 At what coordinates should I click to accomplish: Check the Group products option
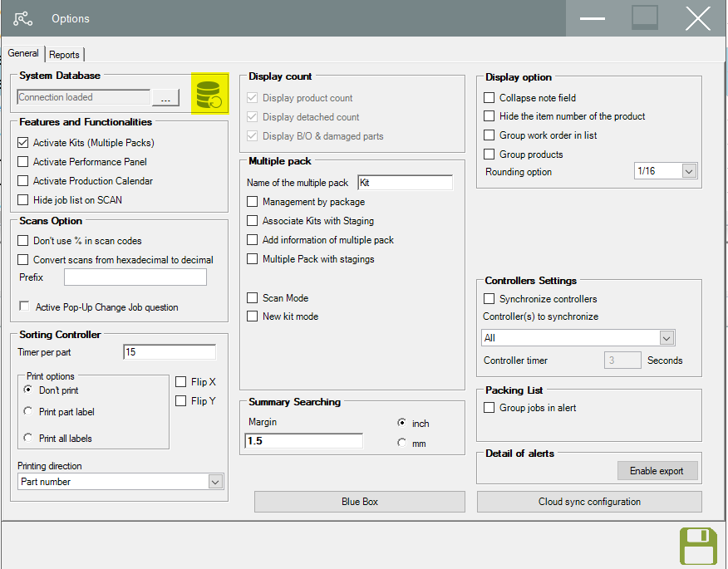[x=489, y=154]
